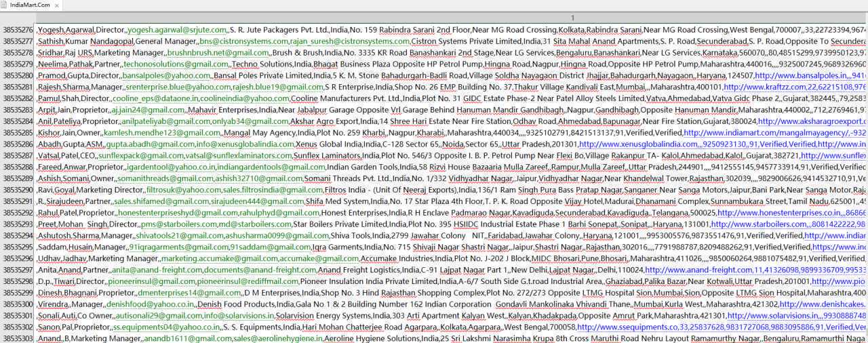This screenshot has width=868, height=343.
Task: Open the www.bansalpoles.in URL
Action: click(x=802, y=75)
